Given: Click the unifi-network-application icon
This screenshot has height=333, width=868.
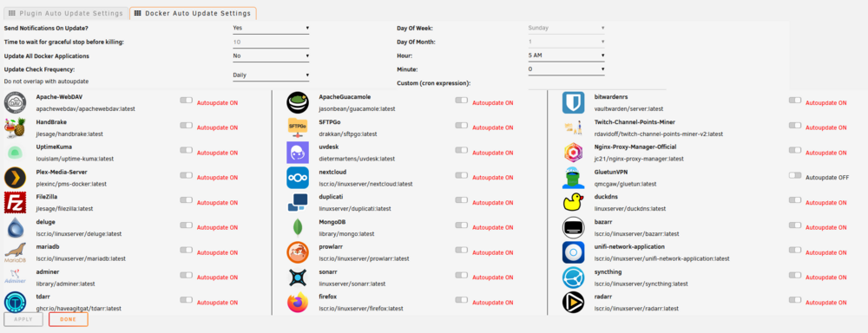Looking at the screenshot, I should pos(573,252).
